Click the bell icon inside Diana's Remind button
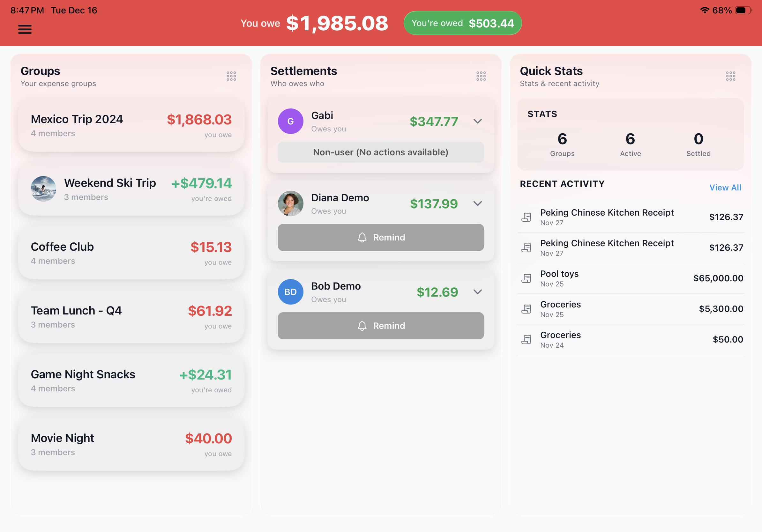The image size is (762, 532). tap(362, 237)
